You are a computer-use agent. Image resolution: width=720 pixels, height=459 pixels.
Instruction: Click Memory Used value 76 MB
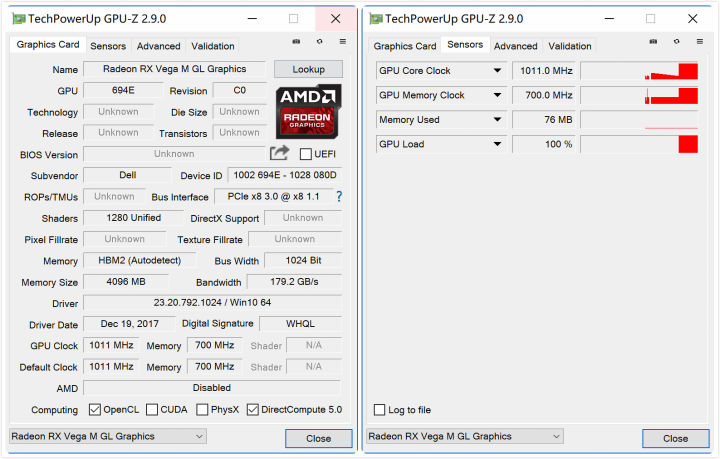tap(544, 119)
